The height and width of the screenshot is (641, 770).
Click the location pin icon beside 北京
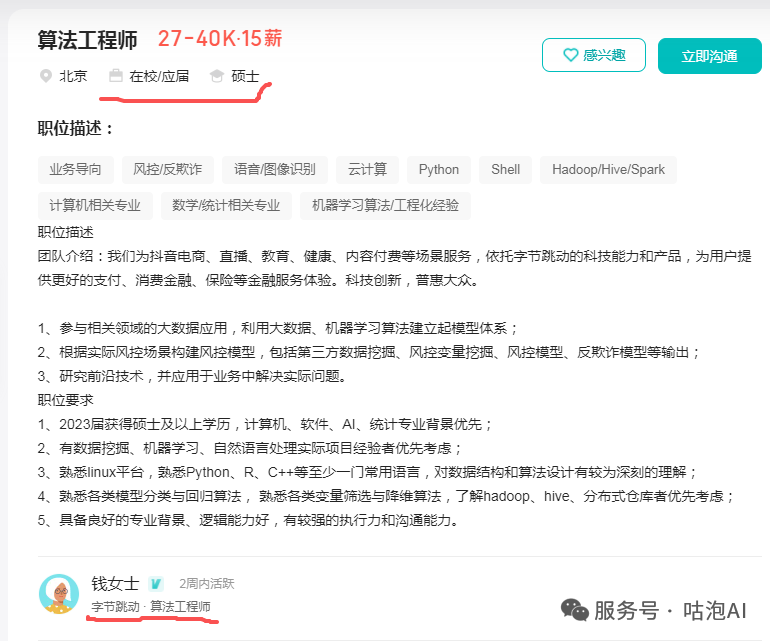pyautogui.click(x=46, y=76)
